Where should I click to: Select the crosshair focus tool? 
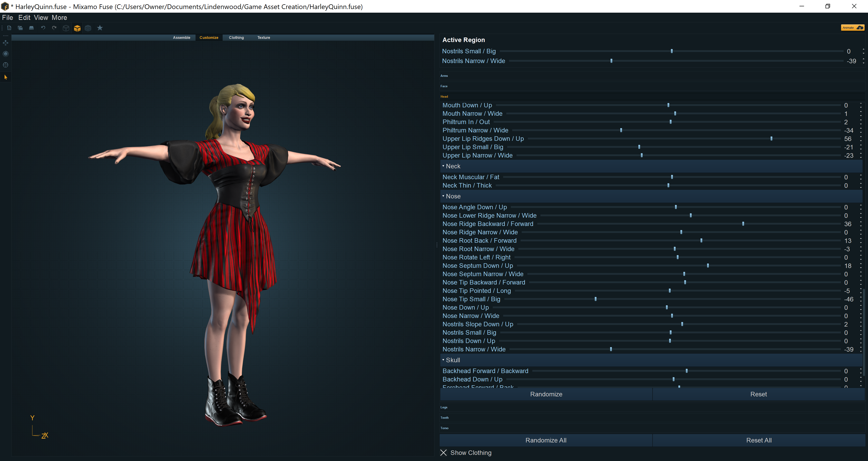tap(6, 65)
